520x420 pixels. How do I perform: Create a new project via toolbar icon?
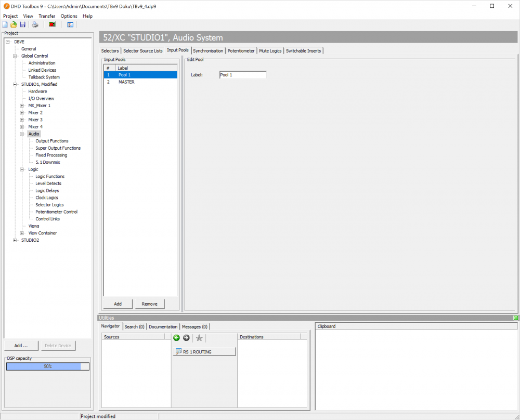tap(5, 24)
